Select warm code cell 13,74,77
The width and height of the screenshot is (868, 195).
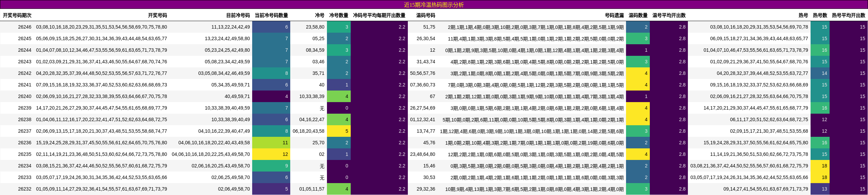pyautogui.click(x=426, y=131)
